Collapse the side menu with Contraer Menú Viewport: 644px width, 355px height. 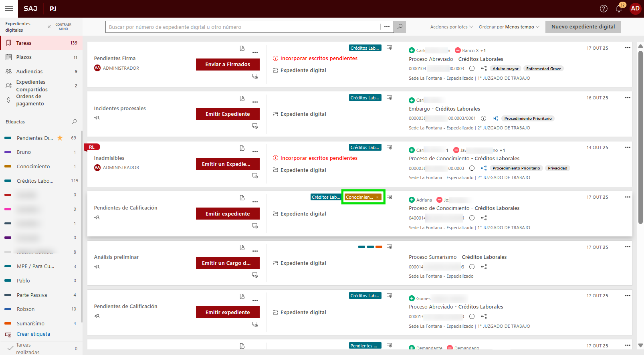(x=59, y=27)
